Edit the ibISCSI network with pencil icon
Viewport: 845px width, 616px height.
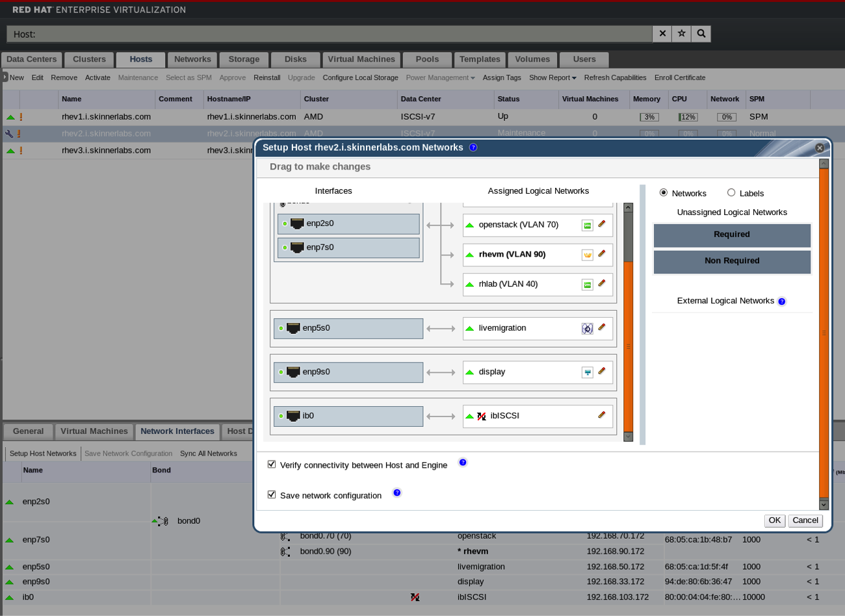(x=602, y=415)
